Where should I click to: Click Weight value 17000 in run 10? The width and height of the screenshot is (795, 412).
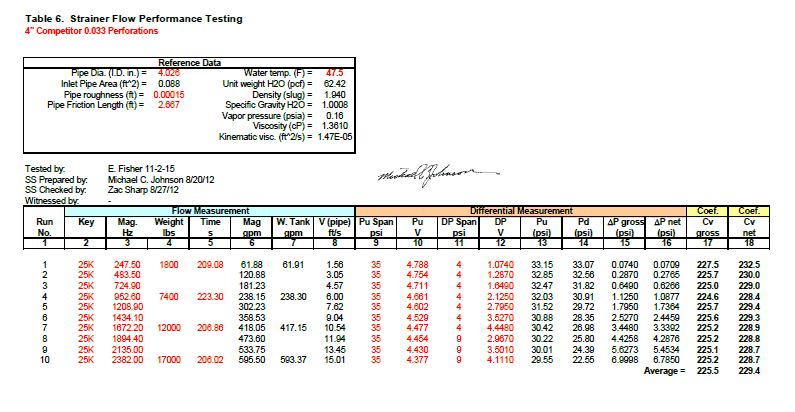[x=169, y=360]
